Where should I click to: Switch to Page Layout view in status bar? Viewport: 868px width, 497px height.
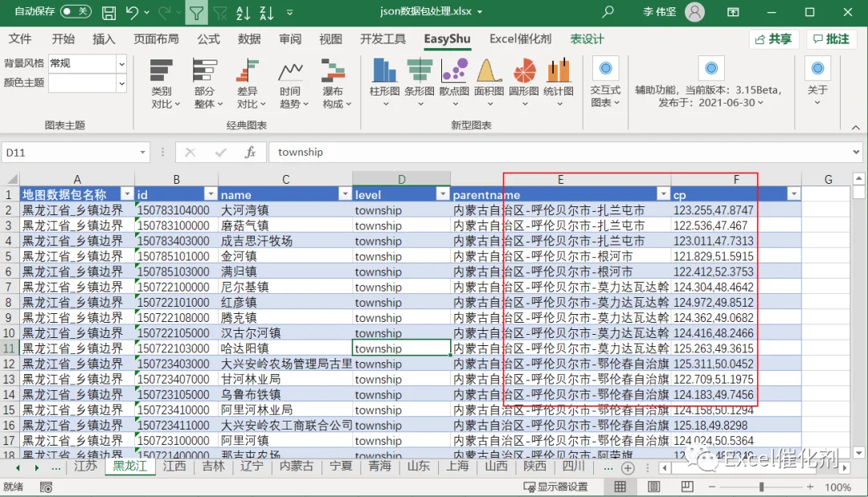click(x=653, y=487)
